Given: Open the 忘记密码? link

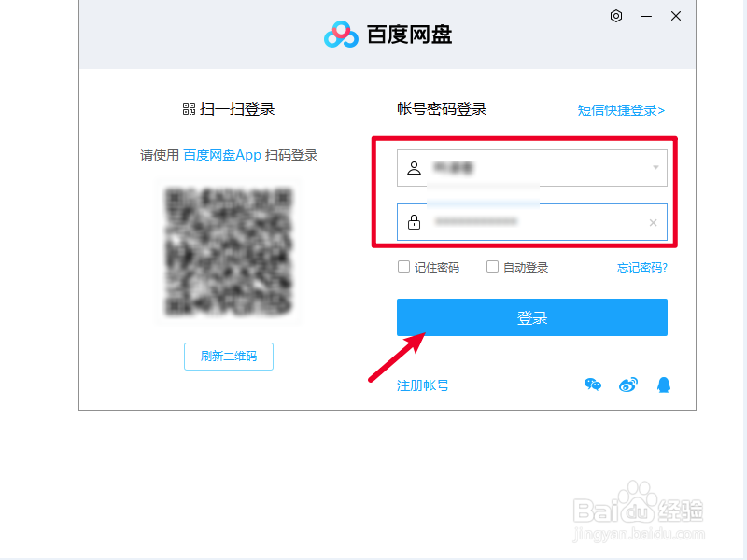Looking at the screenshot, I should (x=642, y=268).
